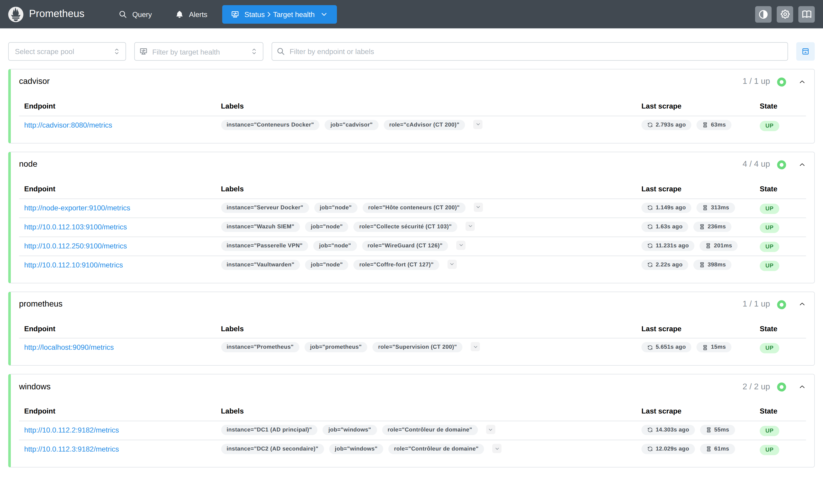823x504 pixels.
Task: Click the "4 / 4 up" node pool count
Action: (x=756, y=164)
